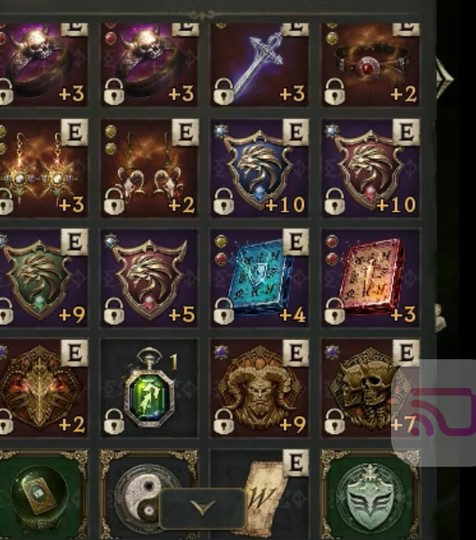Screen dimensions: 476x540
Task: Select the green eagle shield crest +9
Action: pyautogui.click(x=42, y=278)
